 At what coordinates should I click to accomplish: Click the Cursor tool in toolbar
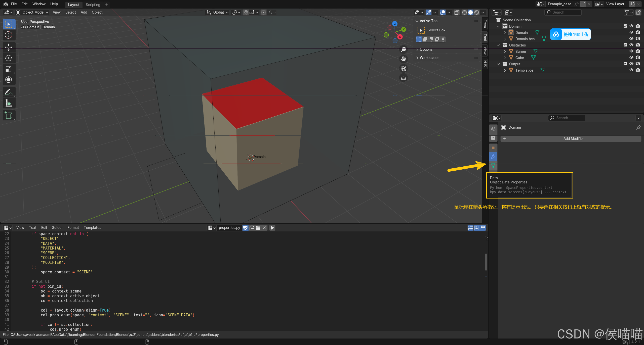point(9,34)
